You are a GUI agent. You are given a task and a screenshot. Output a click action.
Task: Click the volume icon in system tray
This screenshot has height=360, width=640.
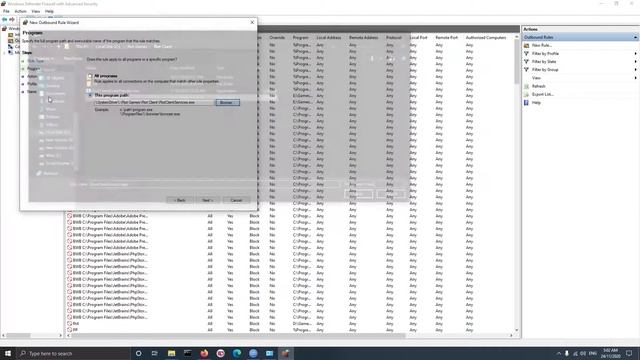(x=583, y=353)
